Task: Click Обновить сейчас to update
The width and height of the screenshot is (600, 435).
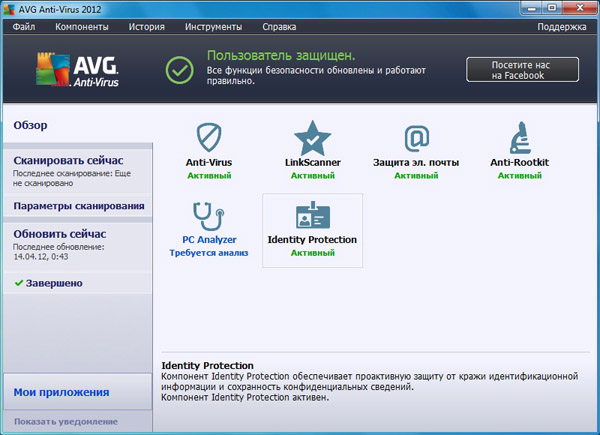Action: 60,233
